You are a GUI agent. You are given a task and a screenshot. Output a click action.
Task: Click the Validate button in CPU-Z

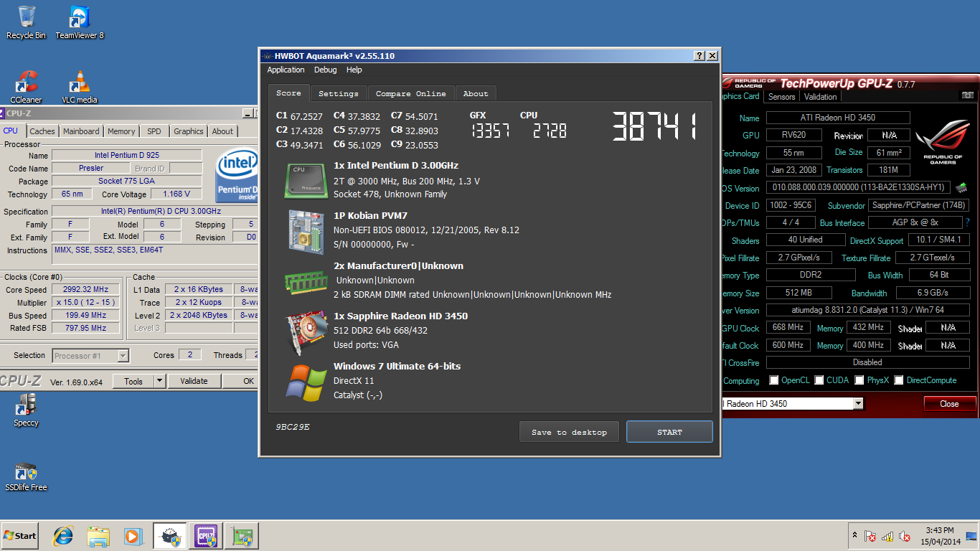click(194, 382)
